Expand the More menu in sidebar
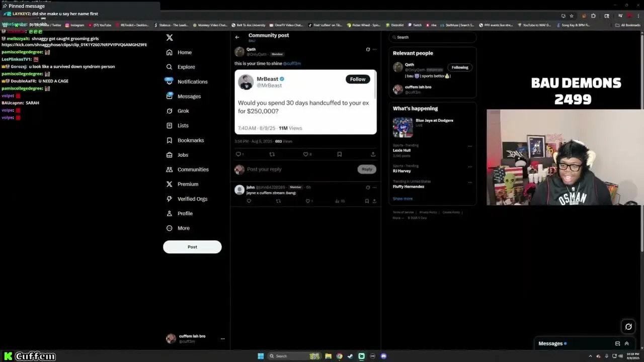The height and width of the screenshot is (362, 644). (178, 228)
